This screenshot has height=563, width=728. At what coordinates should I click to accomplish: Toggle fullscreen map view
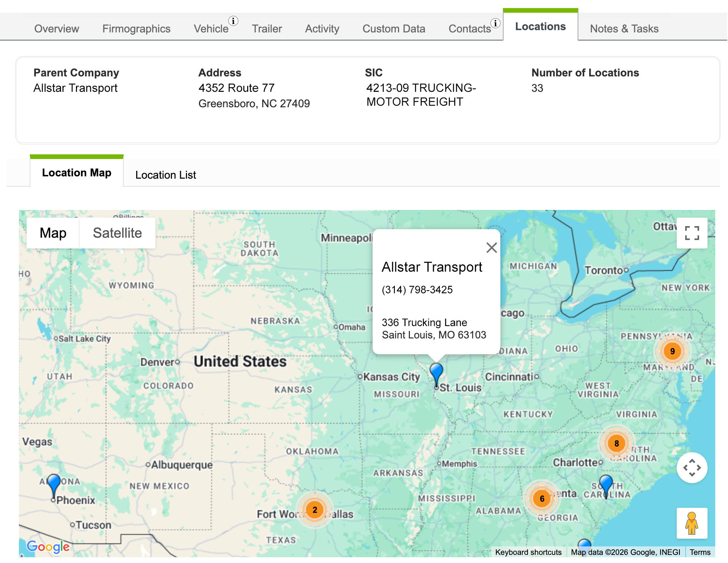[692, 233]
